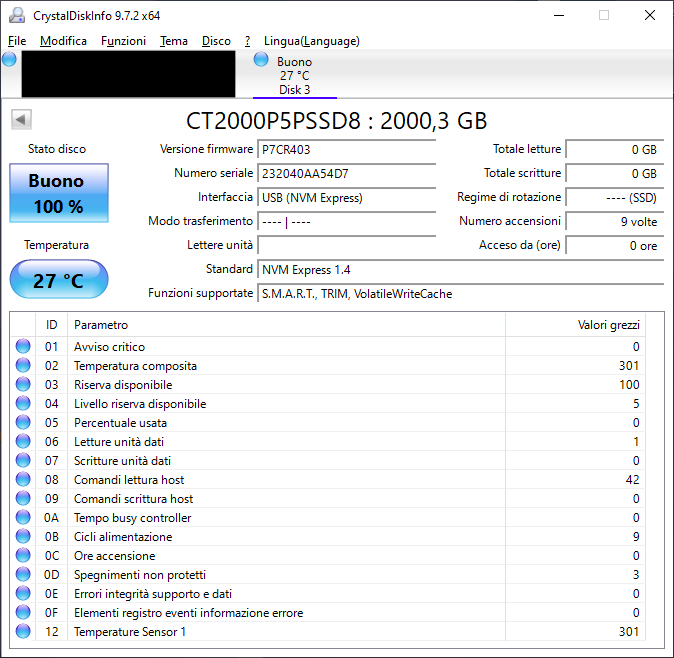Click the Buono 100 % health status button
The width and height of the screenshot is (674, 658).
click(x=59, y=193)
